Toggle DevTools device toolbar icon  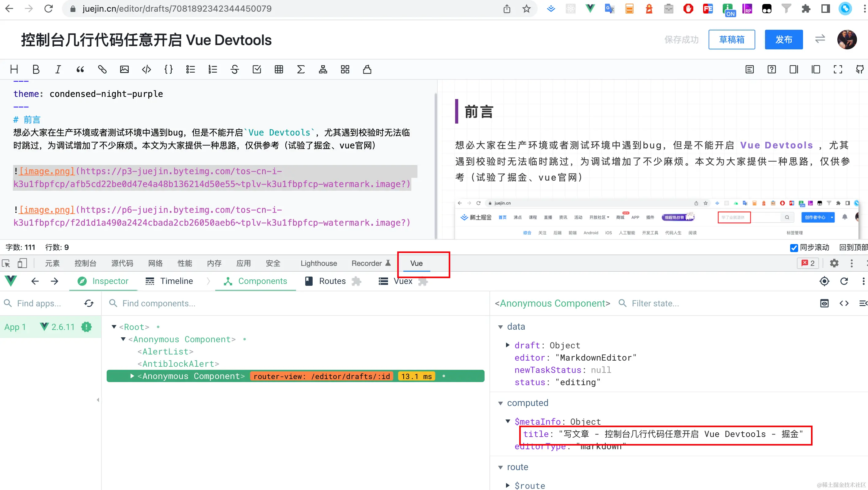point(22,263)
